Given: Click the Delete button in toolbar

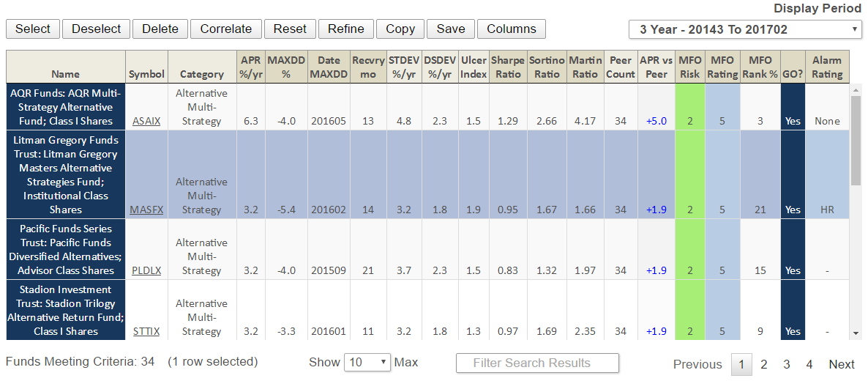Looking at the screenshot, I should [160, 29].
